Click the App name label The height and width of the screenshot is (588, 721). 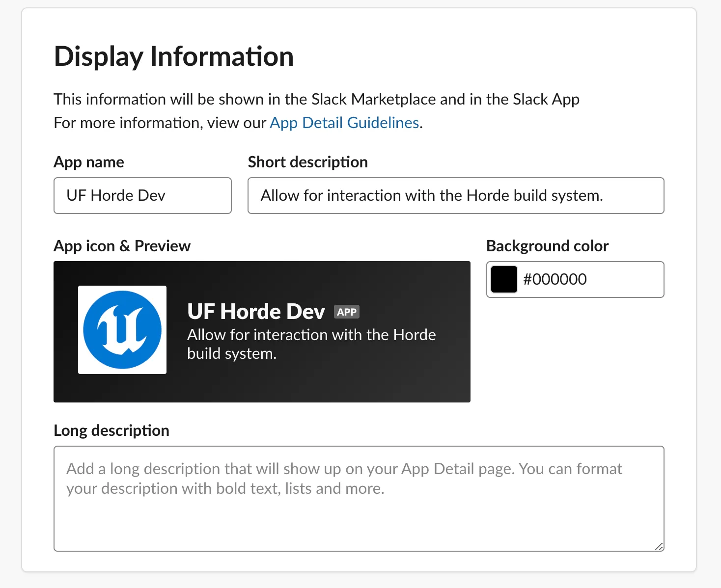click(x=89, y=162)
